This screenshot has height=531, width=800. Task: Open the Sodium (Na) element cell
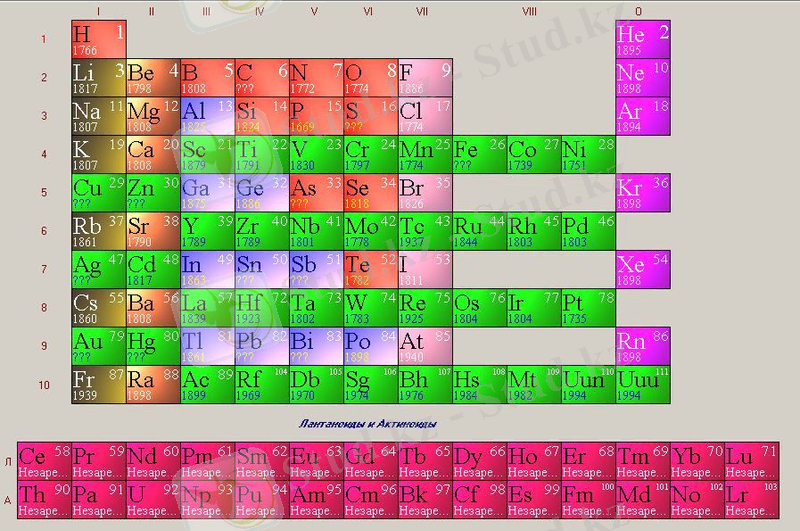coord(99,116)
